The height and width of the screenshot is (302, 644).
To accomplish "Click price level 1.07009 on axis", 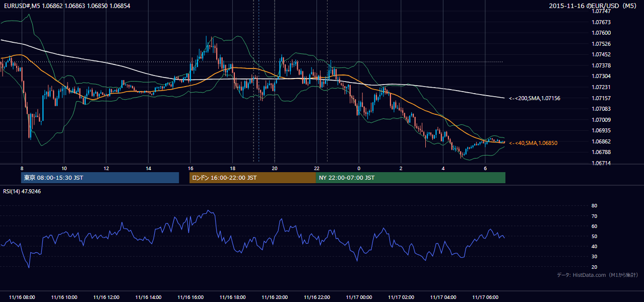I will [x=601, y=120].
